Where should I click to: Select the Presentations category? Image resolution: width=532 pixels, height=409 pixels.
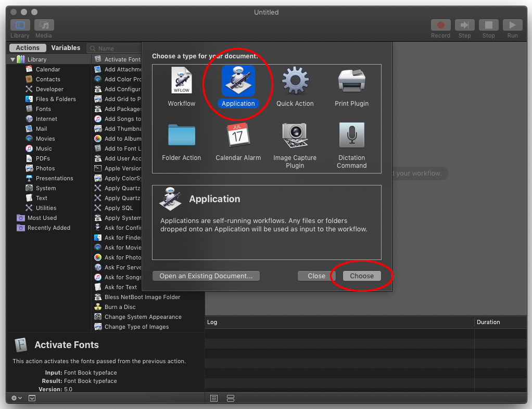click(54, 178)
